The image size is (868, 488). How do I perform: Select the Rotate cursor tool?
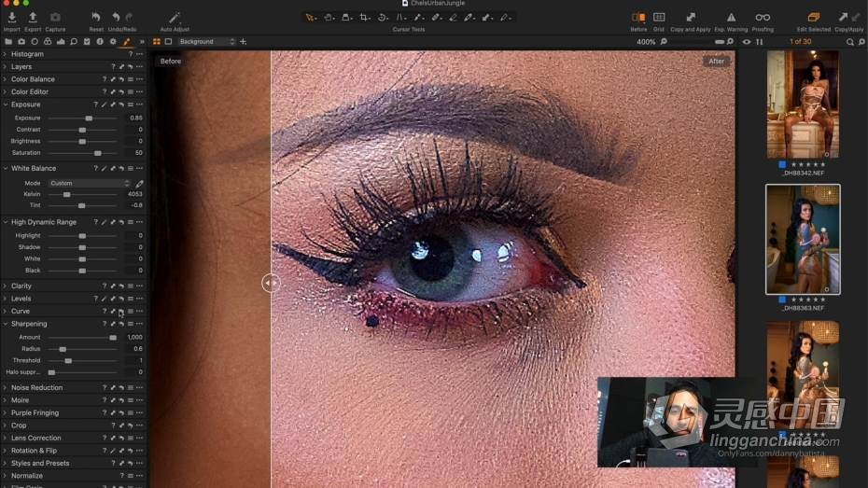tap(382, 18)
